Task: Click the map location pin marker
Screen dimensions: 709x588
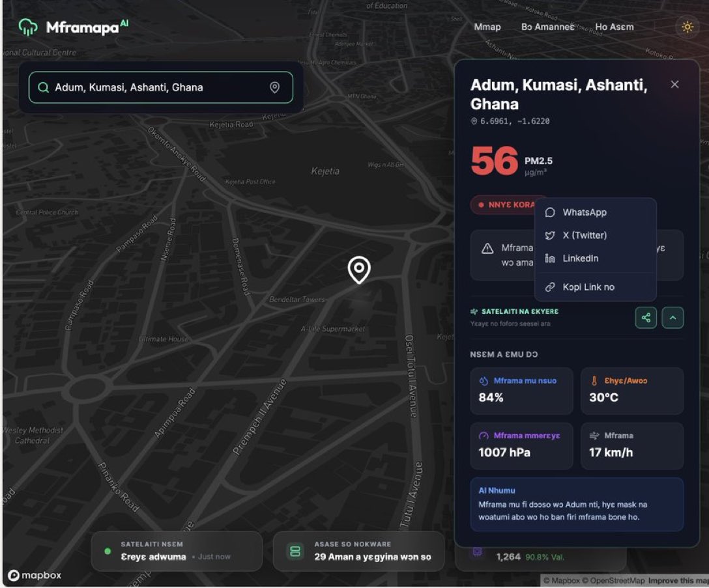Action: [359, 270]
